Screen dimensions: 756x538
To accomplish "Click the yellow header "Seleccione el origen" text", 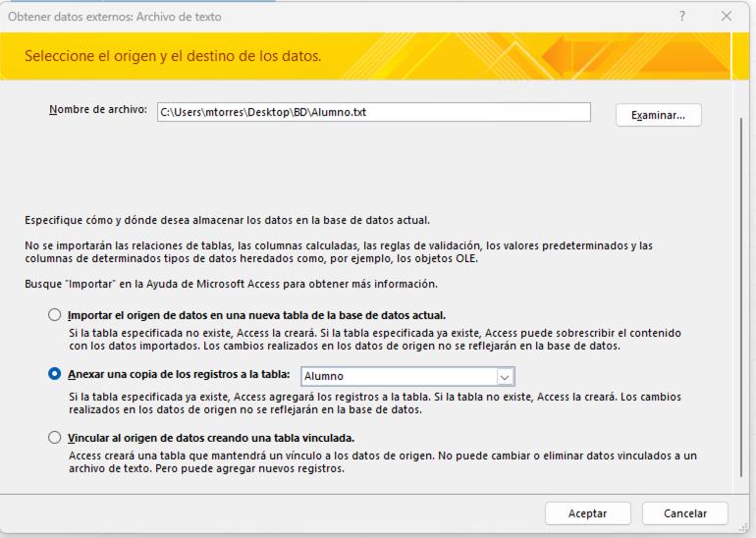I will [x=173, y=56].
